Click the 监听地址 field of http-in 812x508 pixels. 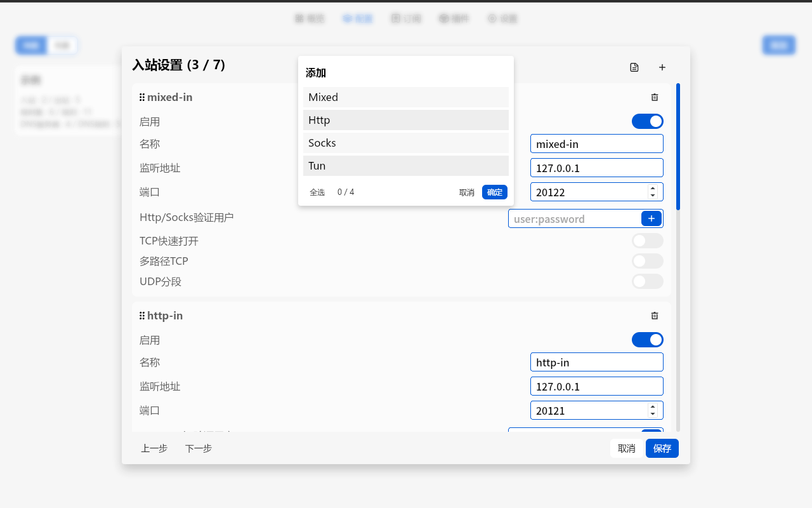pos(597,386)
